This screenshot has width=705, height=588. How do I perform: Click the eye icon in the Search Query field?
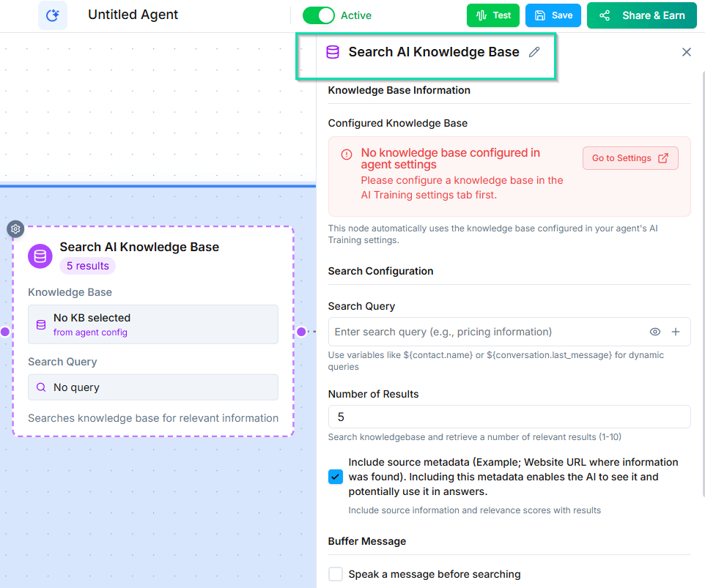pos(654,332)
